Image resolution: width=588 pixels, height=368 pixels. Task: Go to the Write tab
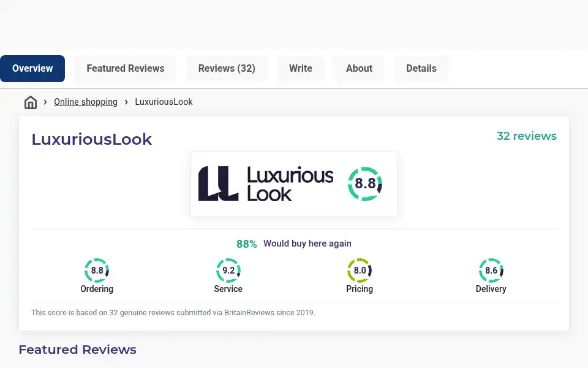(300, 68)
